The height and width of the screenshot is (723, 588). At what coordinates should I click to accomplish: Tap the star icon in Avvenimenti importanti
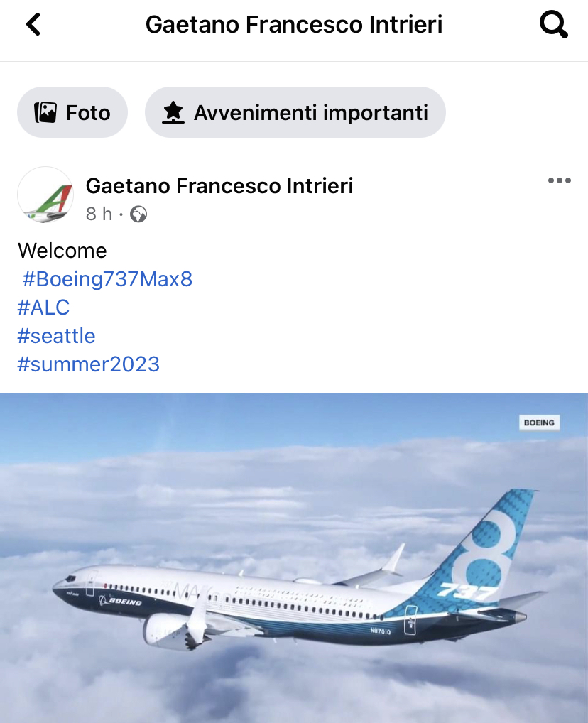pos(173,112)
